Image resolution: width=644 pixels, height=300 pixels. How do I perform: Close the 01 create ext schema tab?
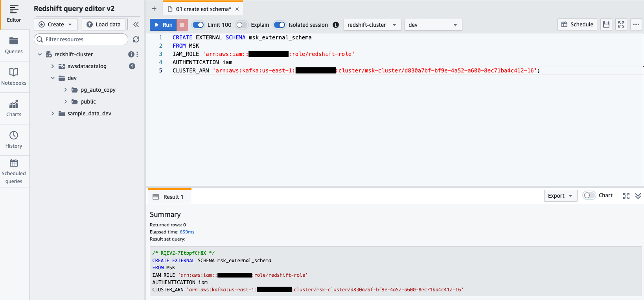tap(237, 9)
